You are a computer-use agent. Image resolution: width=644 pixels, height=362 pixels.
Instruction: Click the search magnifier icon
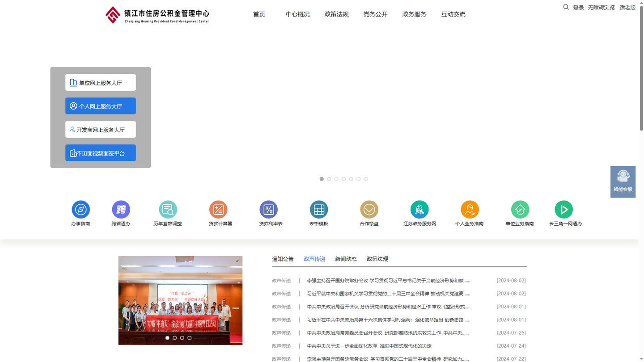(x=566, y=7)
